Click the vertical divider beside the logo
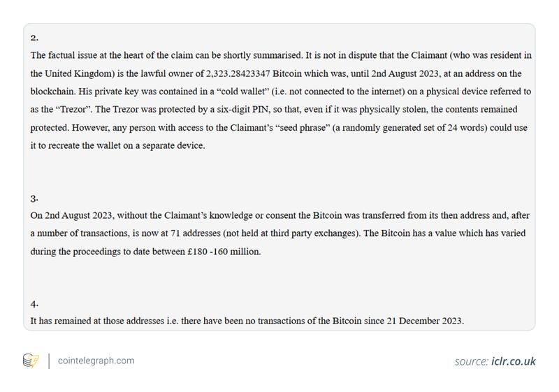Screen dimensions: 559x392 point(49,361)
